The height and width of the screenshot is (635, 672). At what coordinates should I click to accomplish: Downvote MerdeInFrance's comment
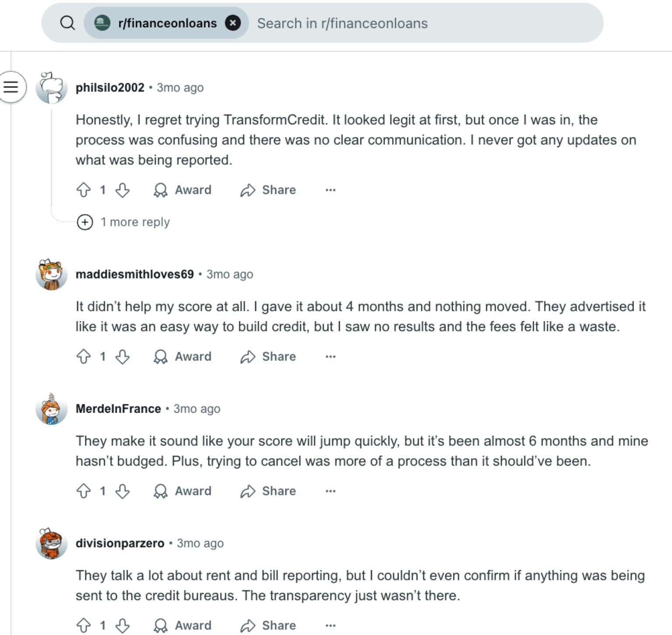[122, 491]
